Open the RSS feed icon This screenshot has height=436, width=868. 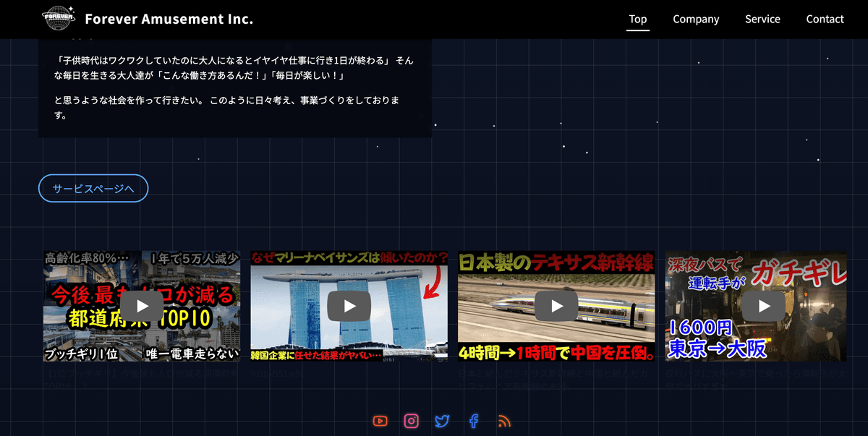pyautogui.click(x=505, y=421)
